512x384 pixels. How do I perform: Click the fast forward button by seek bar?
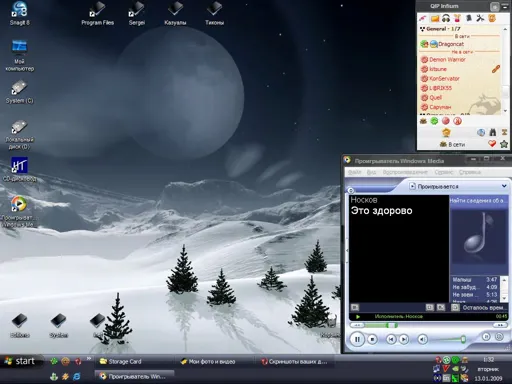500,325
